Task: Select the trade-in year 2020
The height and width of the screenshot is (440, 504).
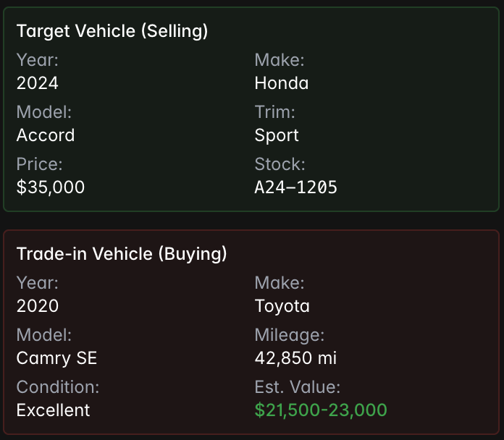Action: tap(38, 306)
